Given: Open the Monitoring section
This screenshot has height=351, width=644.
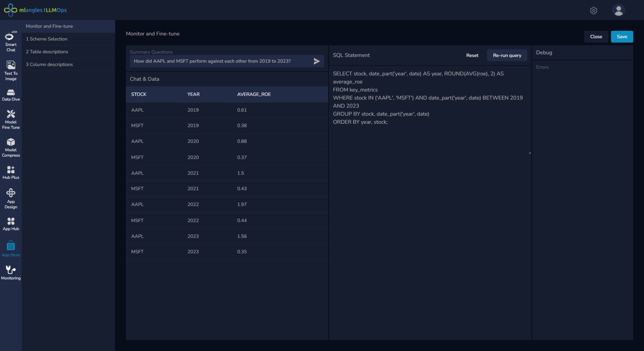Looking at the screenshot, I should coord(11,273).
